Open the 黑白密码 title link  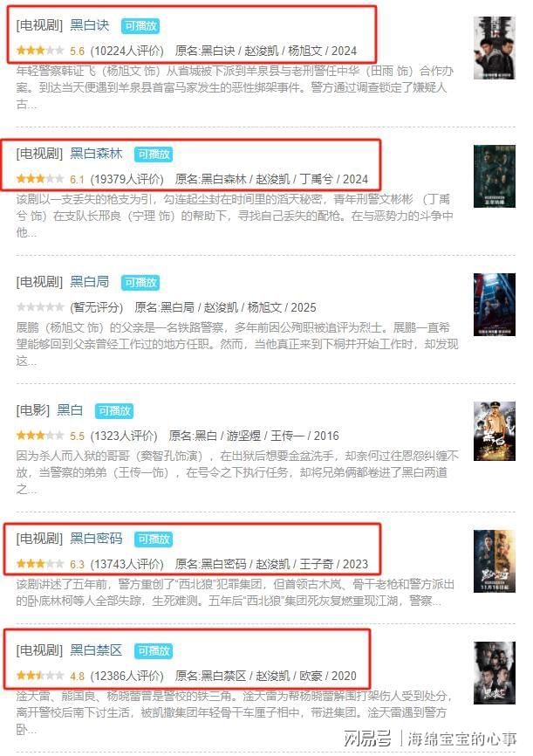tap(96, 538)
